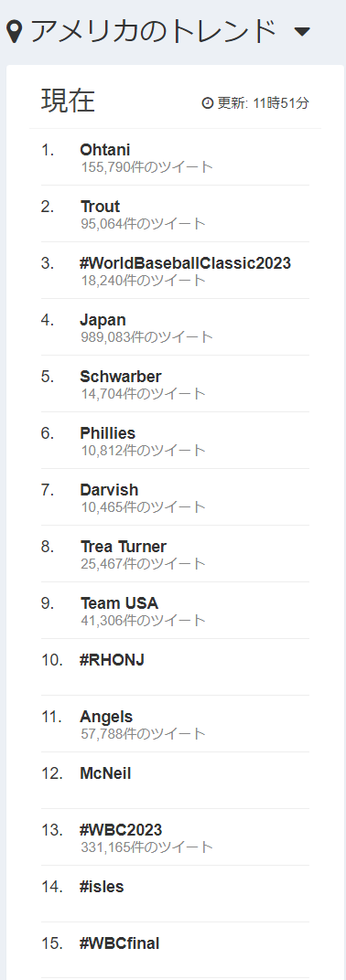This screenshot has height=980, width=346.
Task: Open the Trout trend
Action: click(100, 207)
